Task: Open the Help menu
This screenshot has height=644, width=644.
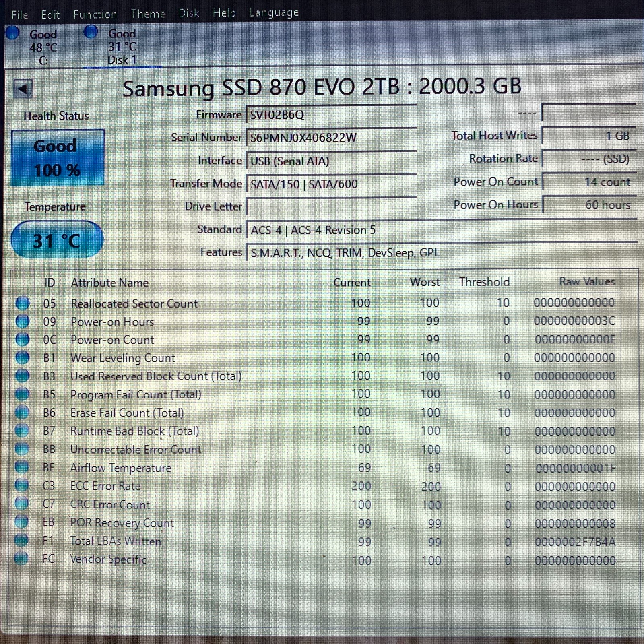Action: point(224,13)
